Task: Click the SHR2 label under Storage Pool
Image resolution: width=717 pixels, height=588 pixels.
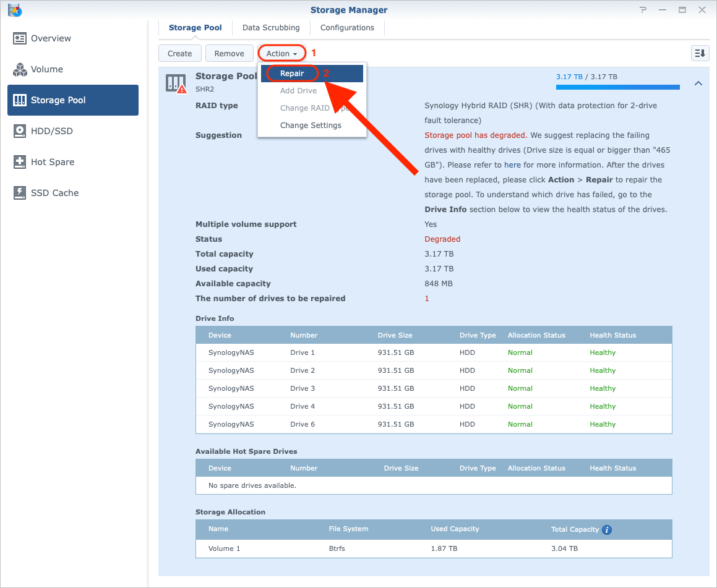Action: [204, 89]
